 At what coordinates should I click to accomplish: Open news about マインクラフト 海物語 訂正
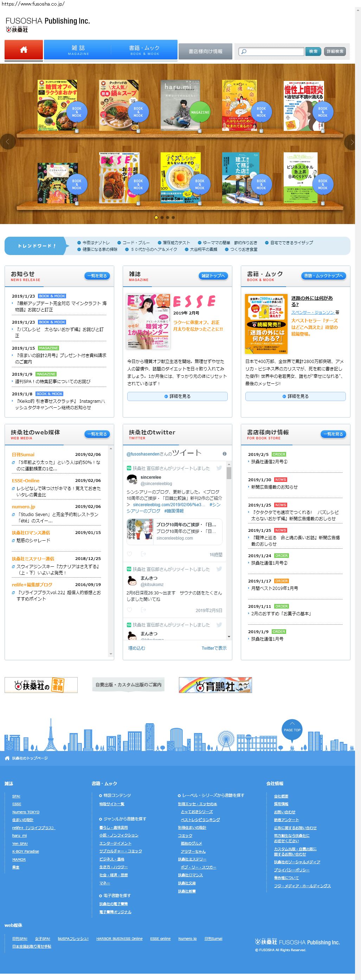pyautogui.click(x=60, y=307)
